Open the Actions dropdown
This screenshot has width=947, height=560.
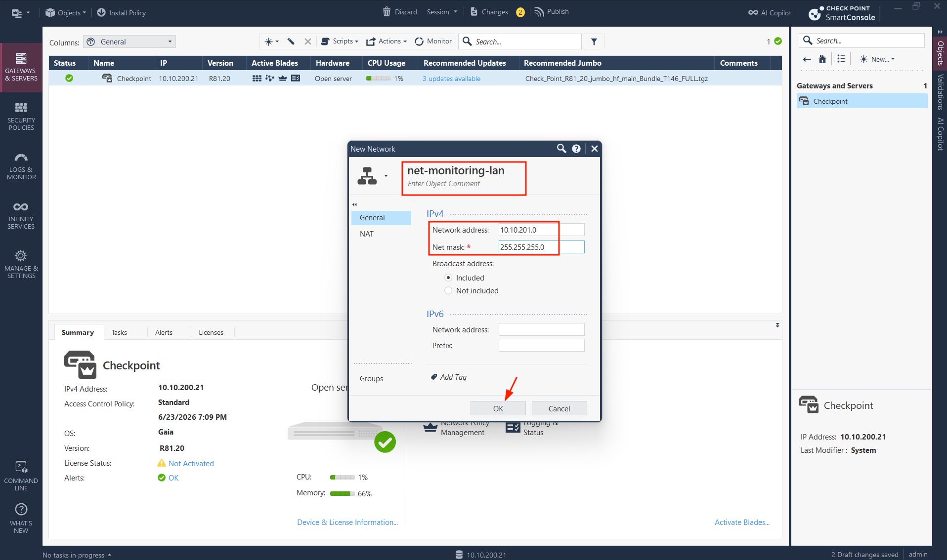point(387,41)
